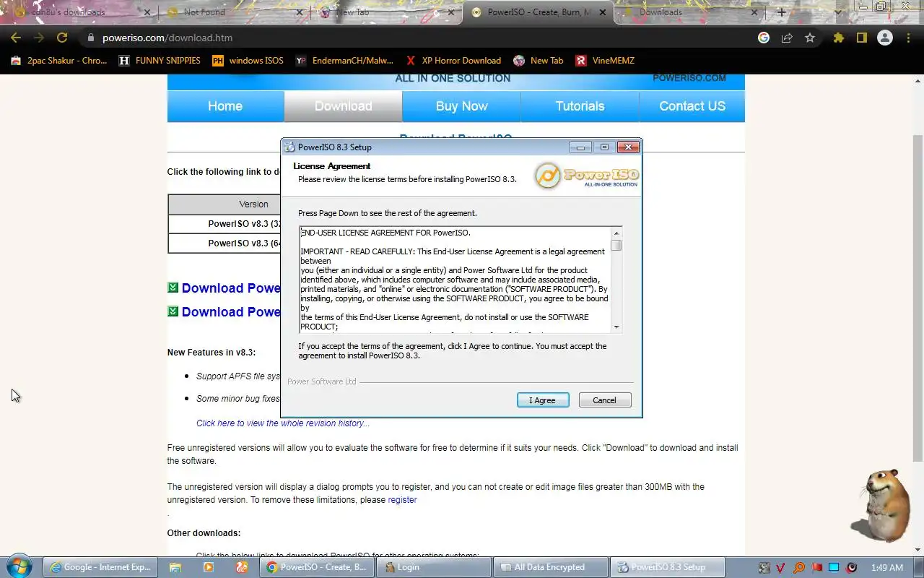The width and height of the screenshot is (924, 578).
Task: Open All Data Encrypted taskbar item
Action: [551, 567]
